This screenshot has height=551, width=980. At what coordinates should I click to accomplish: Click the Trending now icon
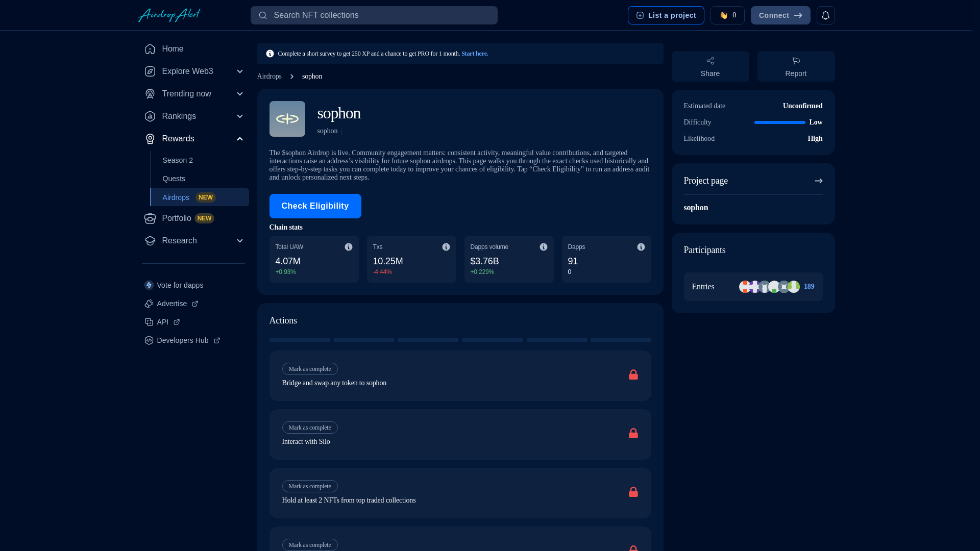150,94
